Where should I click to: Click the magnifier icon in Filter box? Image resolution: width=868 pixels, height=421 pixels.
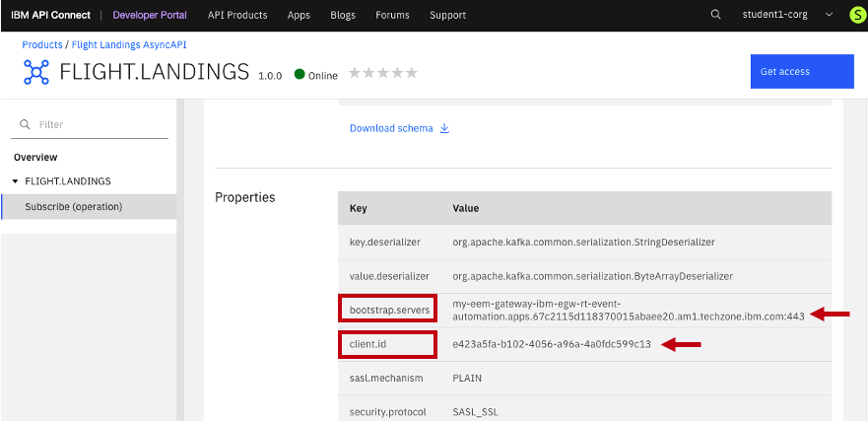point(25,125)
